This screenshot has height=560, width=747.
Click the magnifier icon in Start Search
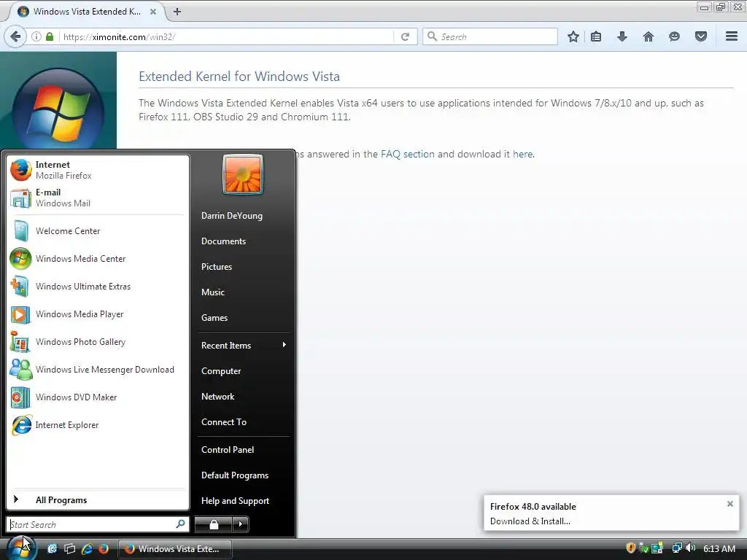click(181, 524)
